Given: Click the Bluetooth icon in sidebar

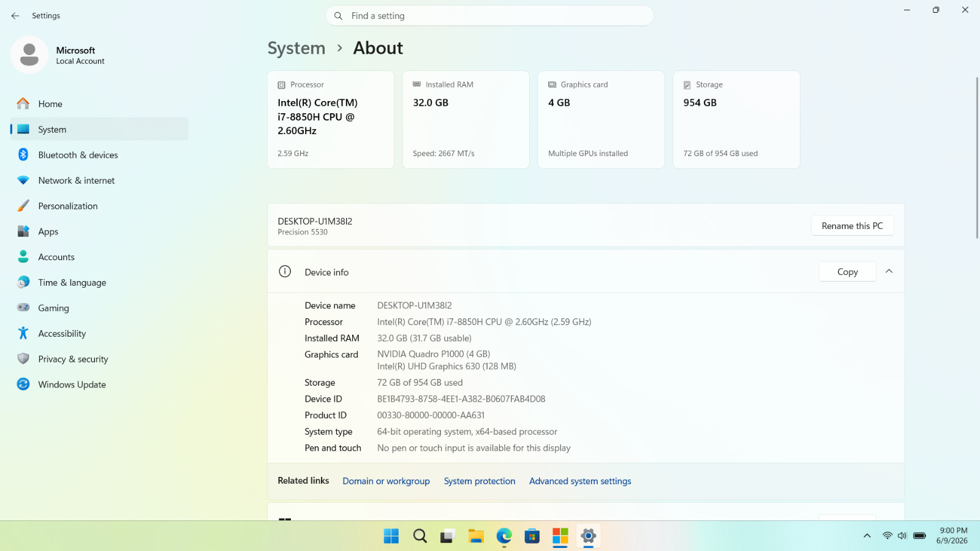Looking at the screenshot, I should coord(23,155).
